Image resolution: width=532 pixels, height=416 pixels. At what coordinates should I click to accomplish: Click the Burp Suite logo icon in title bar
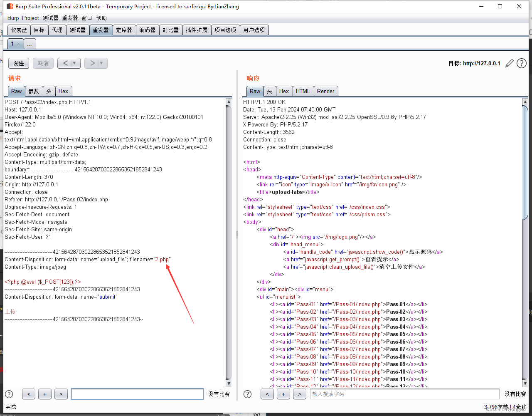click(10, 6)
